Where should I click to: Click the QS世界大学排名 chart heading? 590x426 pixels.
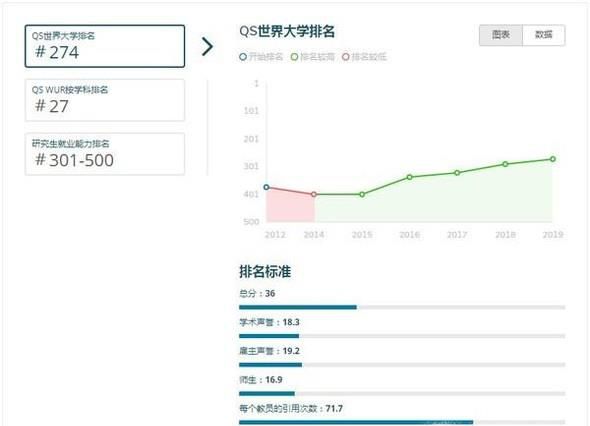pos(287,31)
